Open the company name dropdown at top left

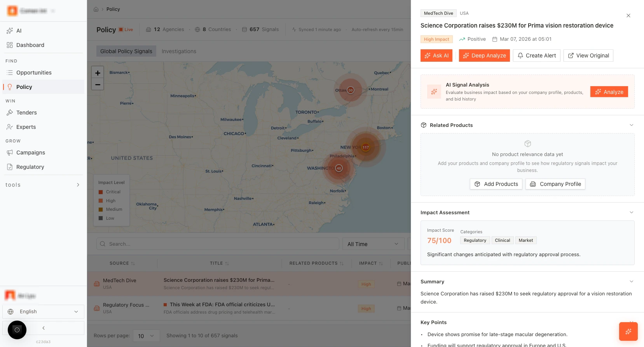tap(31, 11)
